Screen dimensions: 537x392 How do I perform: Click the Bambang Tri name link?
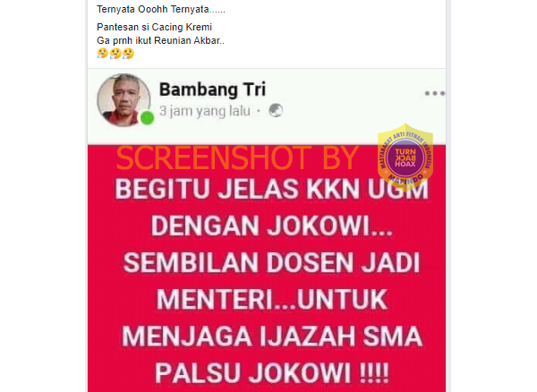pos(212,89)
